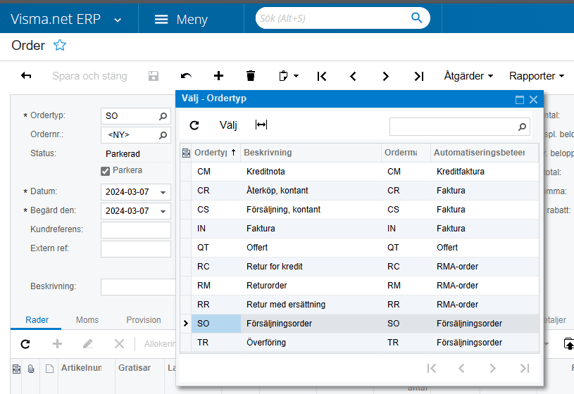Select the SO Försäljningsorder row
The width and height of the screenshot is (574, 394).
(x=359, y=324)
